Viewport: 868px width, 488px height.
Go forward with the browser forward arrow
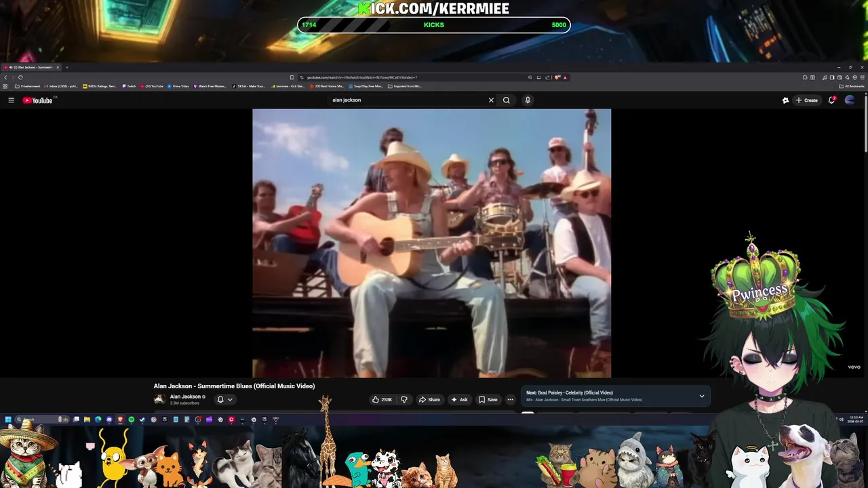tap(13, 77)
